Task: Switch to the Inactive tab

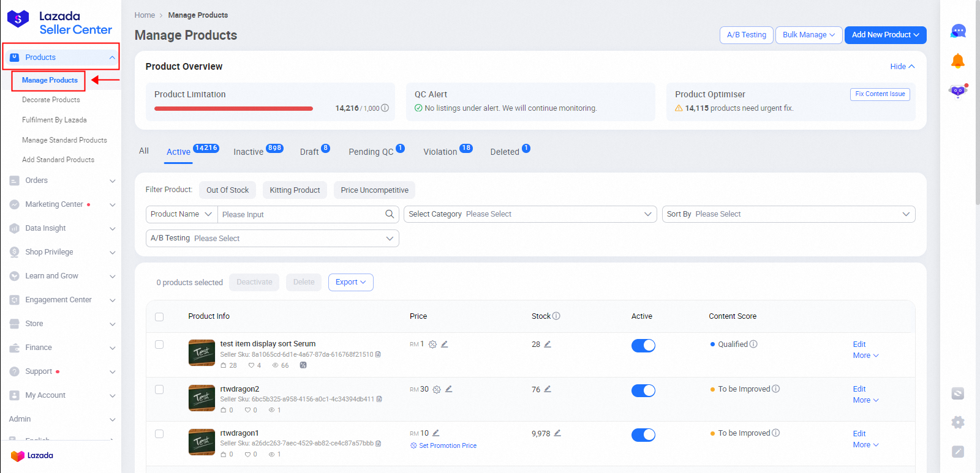Action: (249, 152)
